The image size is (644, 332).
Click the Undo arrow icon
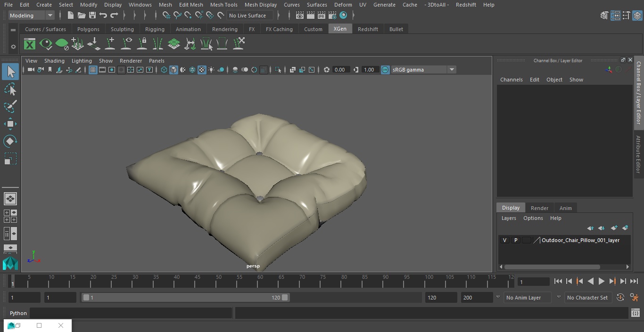point(103,16)
